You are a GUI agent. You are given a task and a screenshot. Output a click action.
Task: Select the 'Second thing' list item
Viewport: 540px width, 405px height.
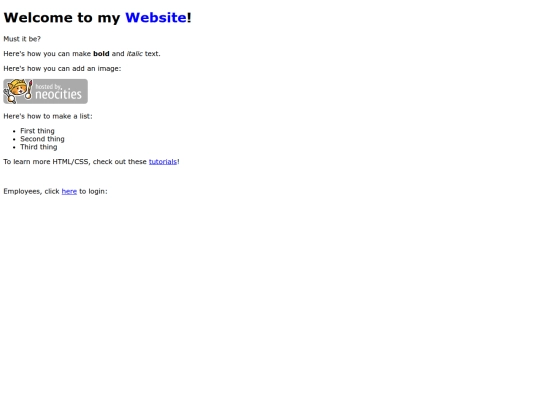42,139
